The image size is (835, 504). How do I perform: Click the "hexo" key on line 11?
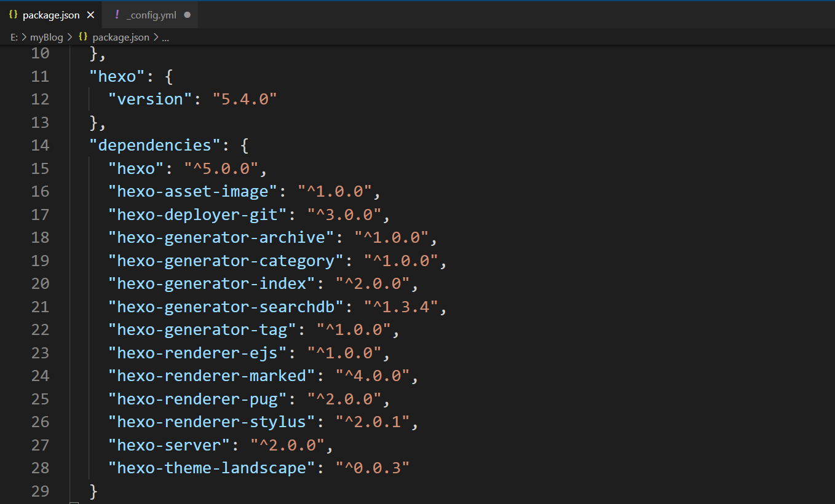pos(117,76)
